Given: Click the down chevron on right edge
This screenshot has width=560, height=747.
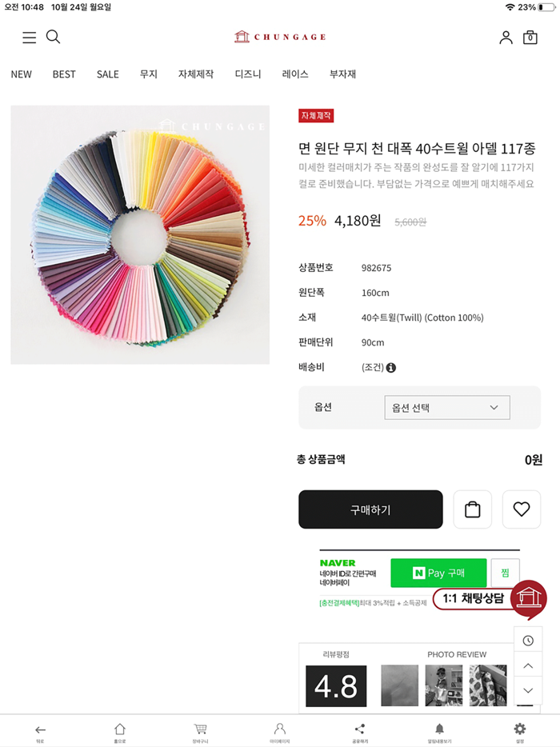Looking at the screenshot, I should pyautogui.click(x=528, y=689).
